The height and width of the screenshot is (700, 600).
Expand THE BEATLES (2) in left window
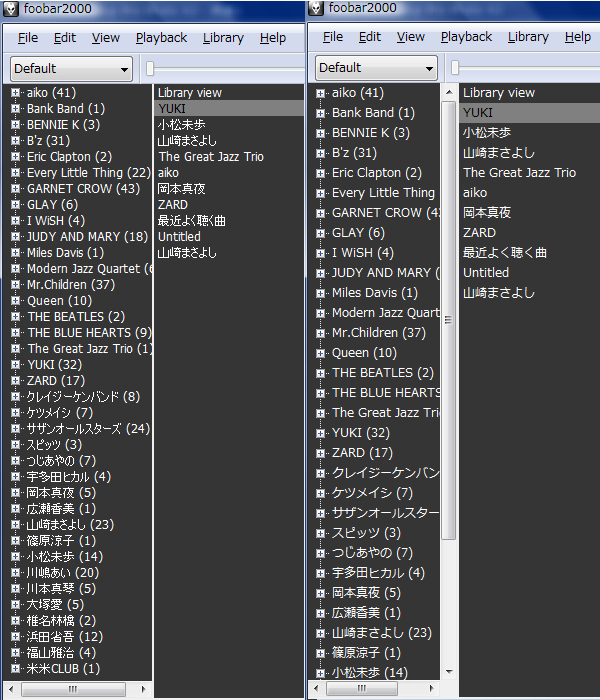click(x=16, y=317)
